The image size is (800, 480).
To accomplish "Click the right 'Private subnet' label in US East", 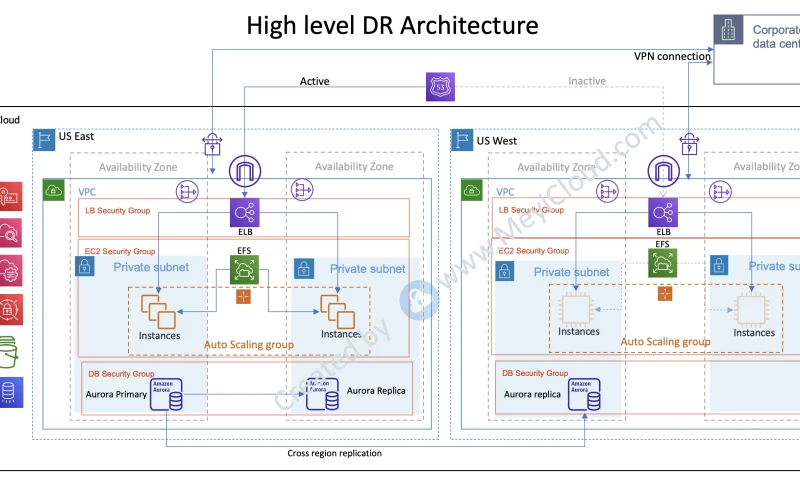I will (x=367, y=269).
